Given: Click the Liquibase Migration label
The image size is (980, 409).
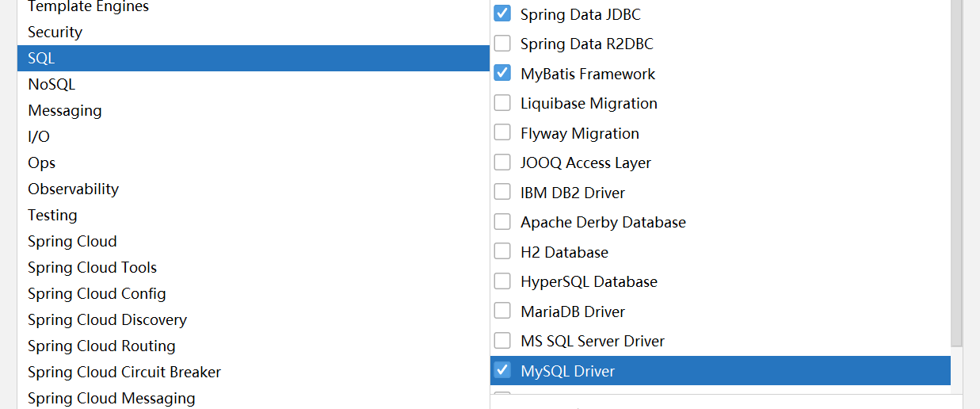Looking at the screenshot, I should click(x=589, y=104).
